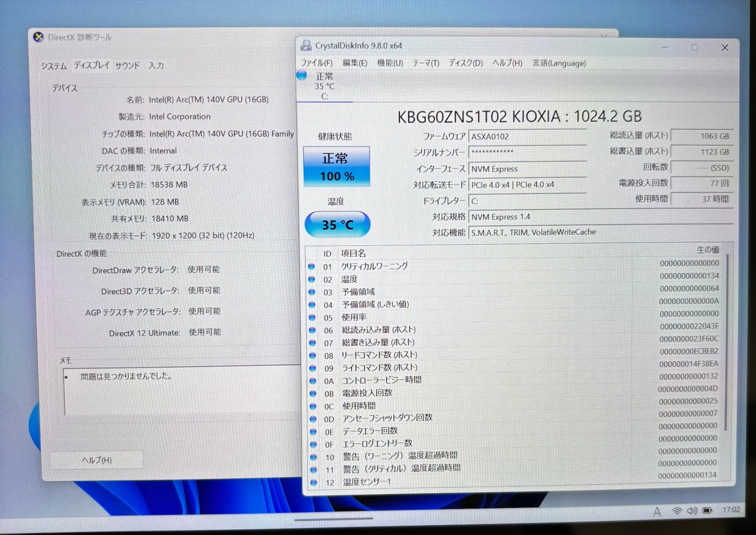Click the 1063 GB total host reads value
Viewport: 756px width, 535px height.
702,136
